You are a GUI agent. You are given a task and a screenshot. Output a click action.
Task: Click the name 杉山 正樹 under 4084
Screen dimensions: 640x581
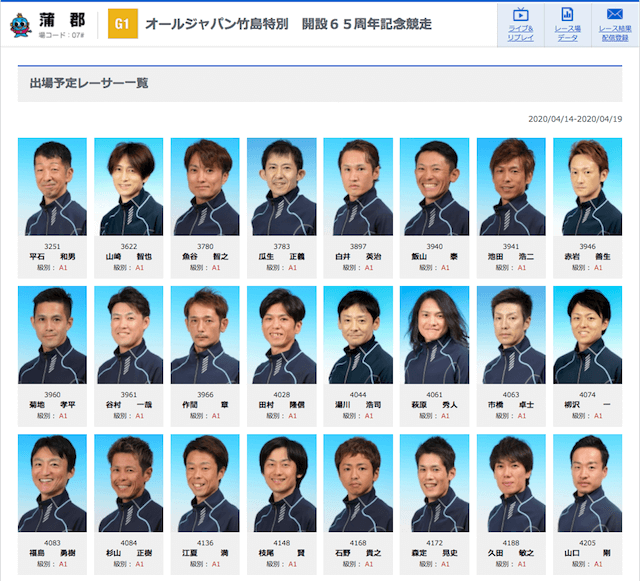(x=129, y=553)
